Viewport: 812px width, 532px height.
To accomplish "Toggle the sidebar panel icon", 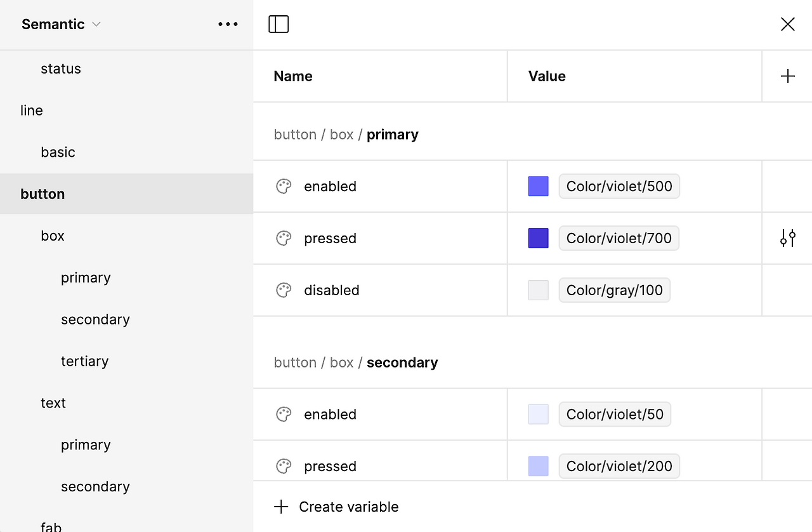I will (x=278, y=24).
